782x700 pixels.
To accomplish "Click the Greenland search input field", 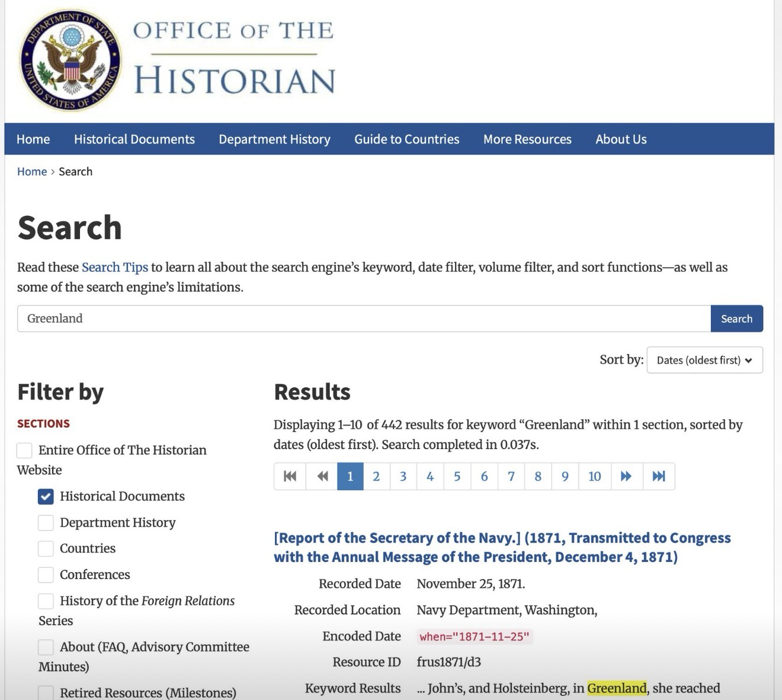I will point(363,319).
